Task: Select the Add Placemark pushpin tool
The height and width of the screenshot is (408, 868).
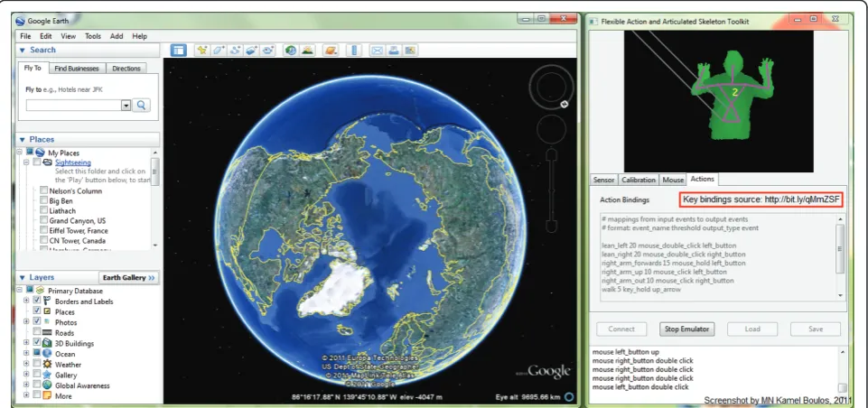Action: [202, 51]
